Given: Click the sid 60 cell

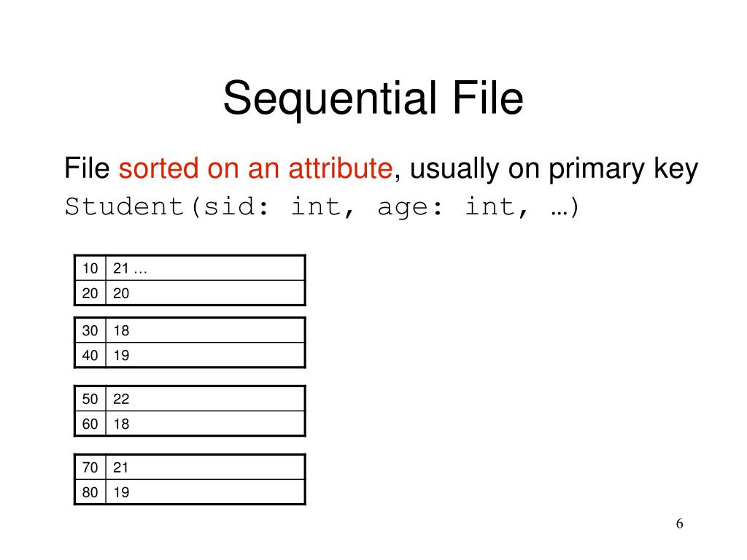Looking at the screenshot, I should [90, 424].
